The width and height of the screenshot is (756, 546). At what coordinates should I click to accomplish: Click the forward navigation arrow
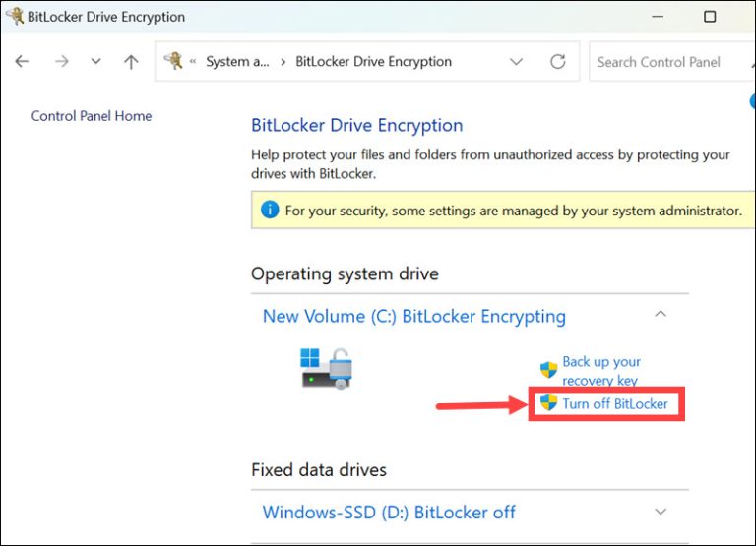[x=62, y=61]
